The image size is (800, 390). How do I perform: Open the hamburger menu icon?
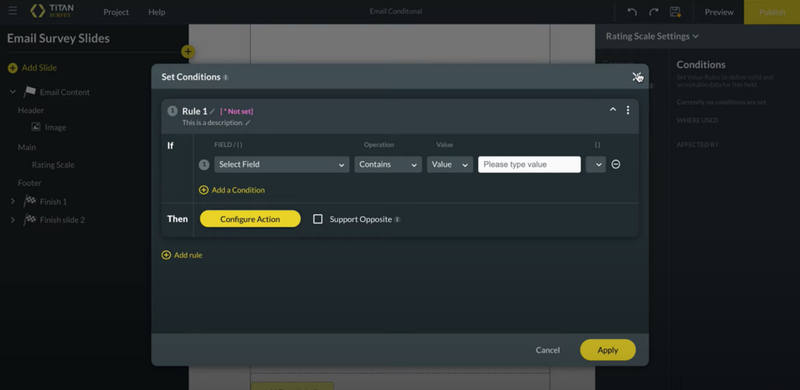13,11
